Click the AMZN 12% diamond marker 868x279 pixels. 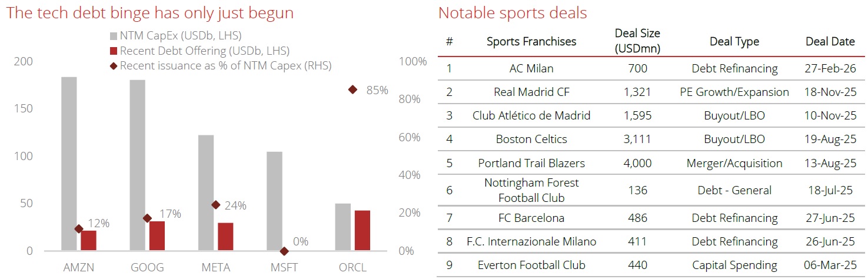(x=78, y=229)
